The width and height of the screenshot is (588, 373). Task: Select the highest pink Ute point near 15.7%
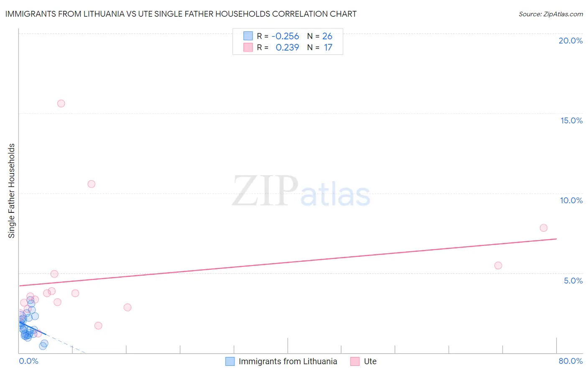coord(61,103)
